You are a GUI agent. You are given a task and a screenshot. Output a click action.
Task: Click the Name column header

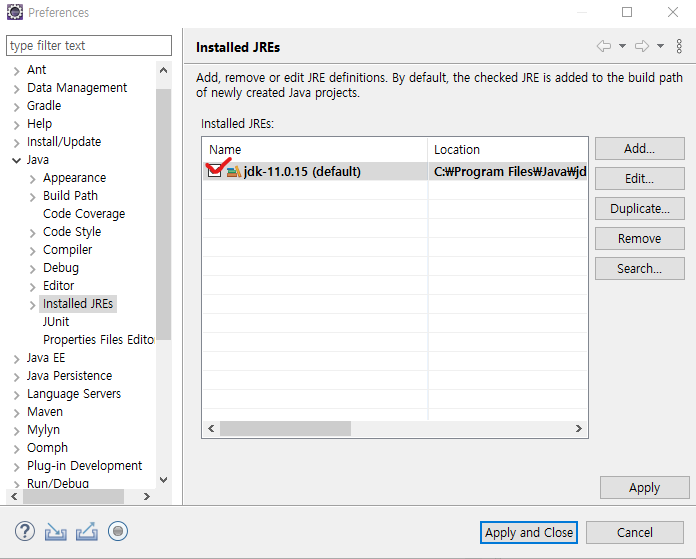tap(315, 150)
